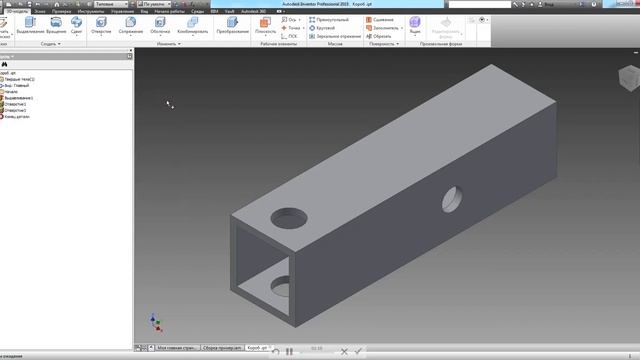Click the Заполнитель (Patch) surface tool
This screenshot has height=360, width=640.
click(382, 28)
